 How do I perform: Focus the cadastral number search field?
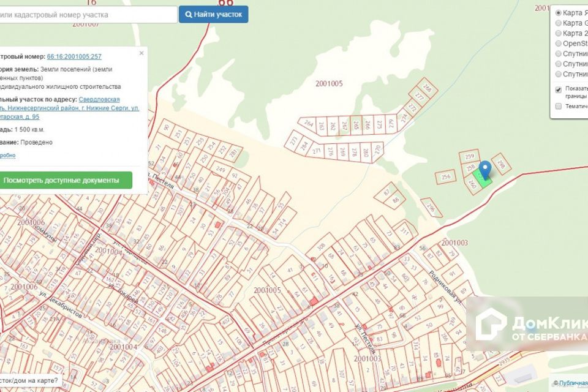point(86,14)
